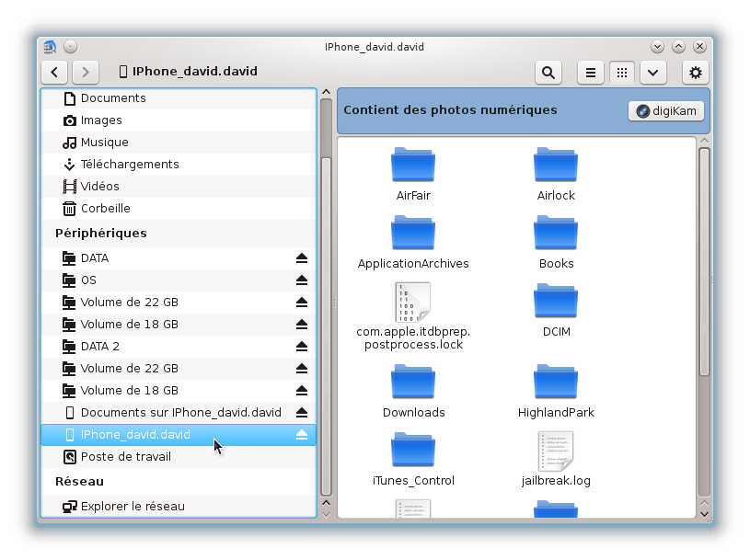Eject the DATA drive
This screenshot has width=750, height=560.
click(x=301, y=258)
